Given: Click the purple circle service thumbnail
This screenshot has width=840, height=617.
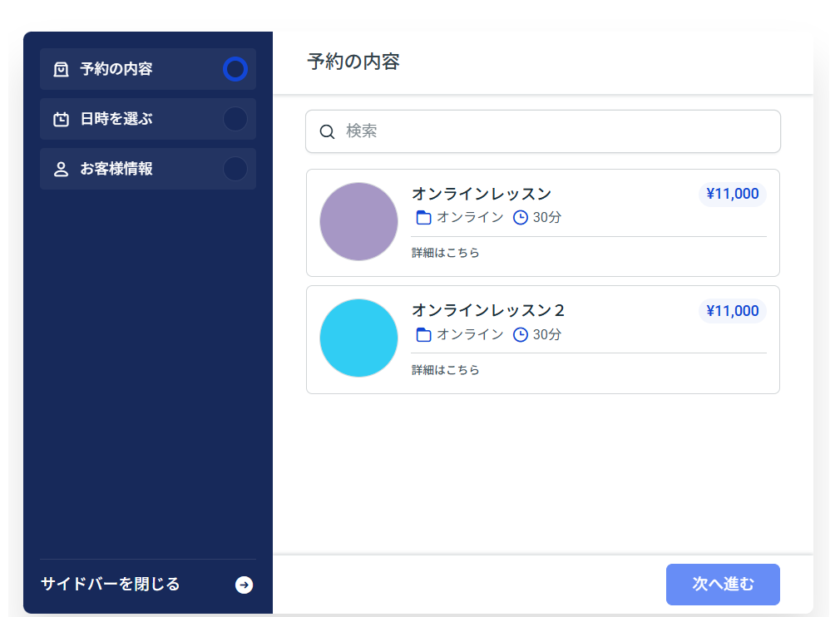Looking at the screenshot, I should (x=358, y=221).
